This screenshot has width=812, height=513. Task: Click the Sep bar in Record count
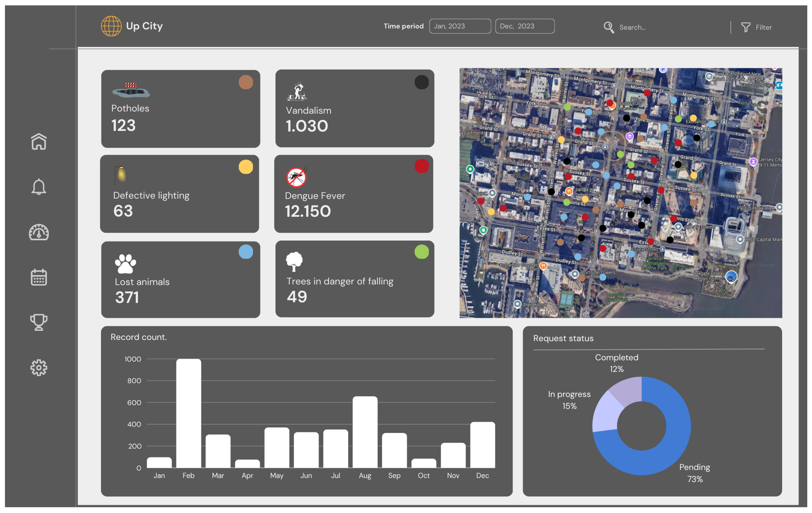[x=394, y=450]
